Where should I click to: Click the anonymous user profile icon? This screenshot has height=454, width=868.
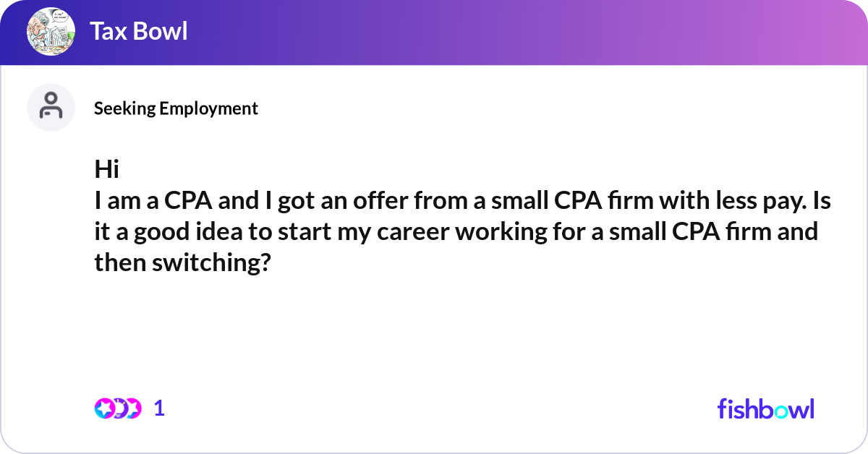[x=51, y=107]
